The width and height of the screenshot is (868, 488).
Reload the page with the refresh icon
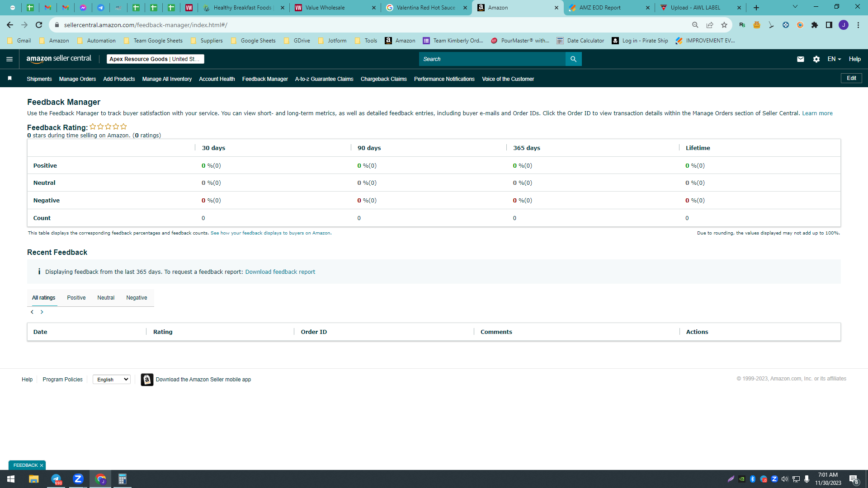pos(39,25)
